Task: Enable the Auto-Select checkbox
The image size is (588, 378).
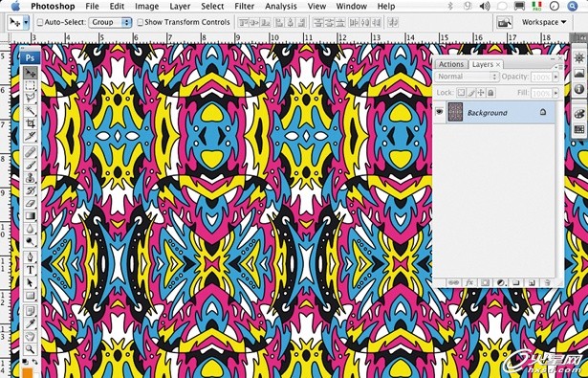Action: [40, 22]
